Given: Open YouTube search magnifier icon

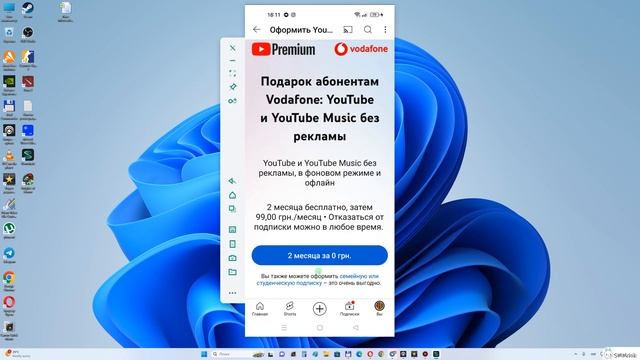Looking at the screenshot, I should click(368, 29).
